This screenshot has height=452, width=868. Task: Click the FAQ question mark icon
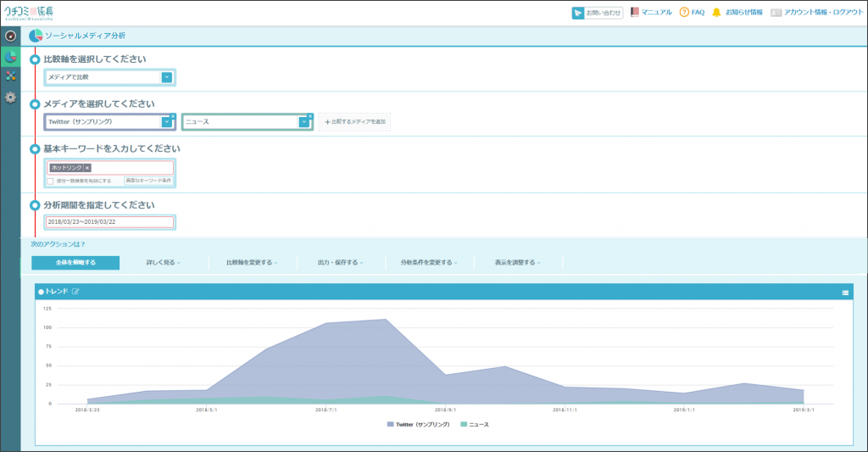684,12
